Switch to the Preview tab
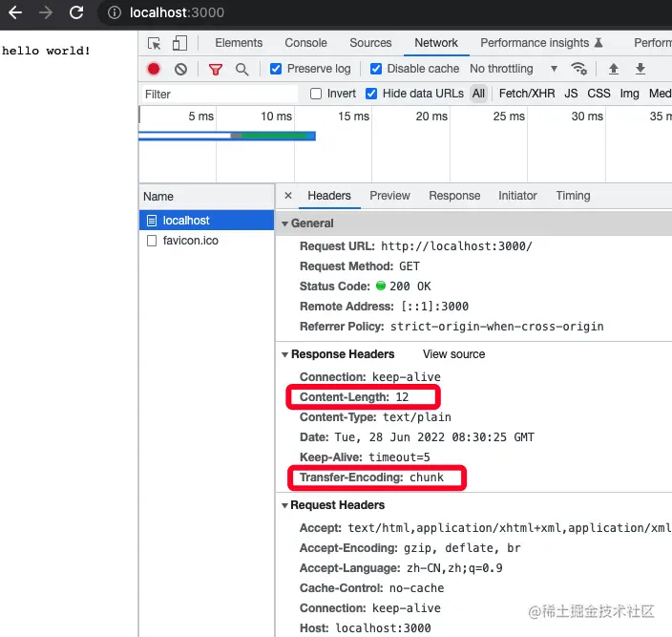This screenshot has height=637, width=672. (390, 196)
